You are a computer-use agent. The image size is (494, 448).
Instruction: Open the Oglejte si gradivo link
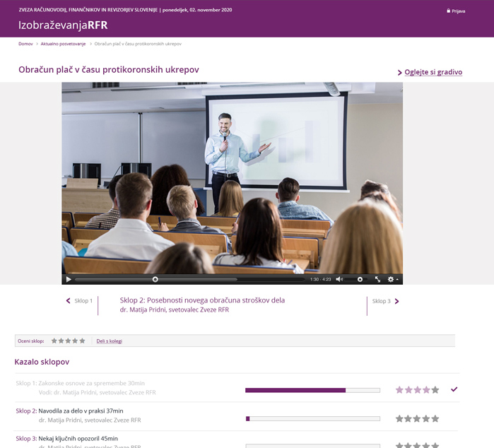pyautogui.click(x=433, y=72)
